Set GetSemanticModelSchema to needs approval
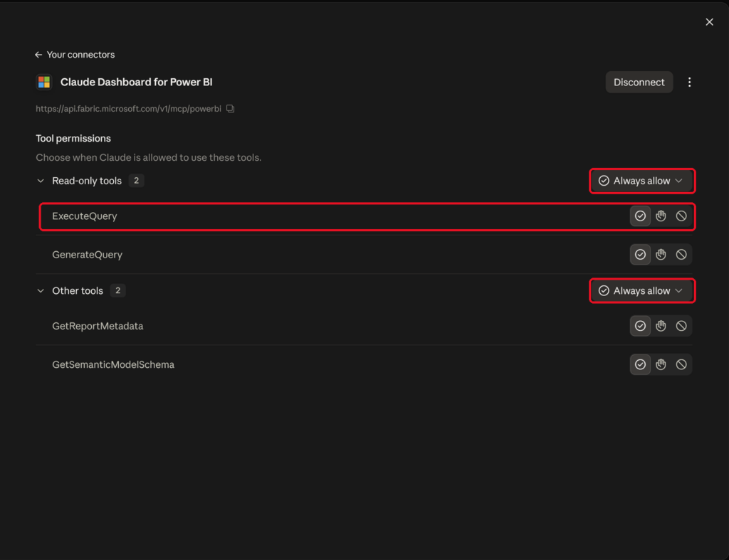This screenshot has height=560, width=729. coord(661,364)
